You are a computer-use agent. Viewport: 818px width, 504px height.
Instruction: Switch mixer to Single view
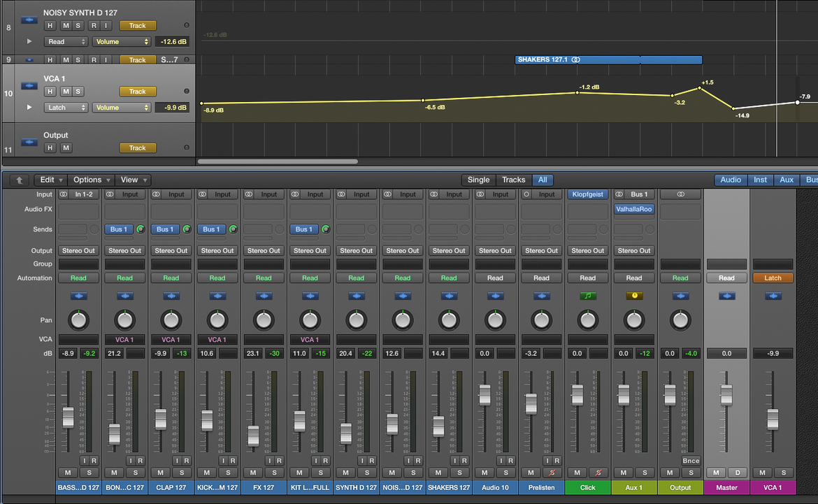pos(478,180)
